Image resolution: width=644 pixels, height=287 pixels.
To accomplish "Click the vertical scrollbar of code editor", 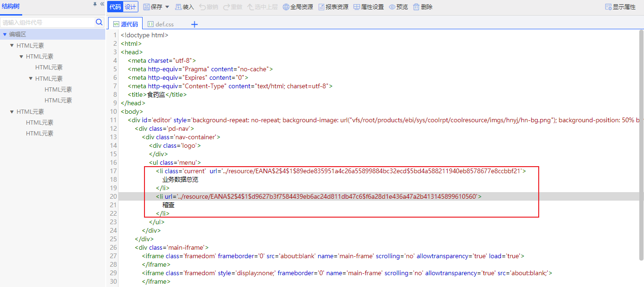I will (641, 142).
